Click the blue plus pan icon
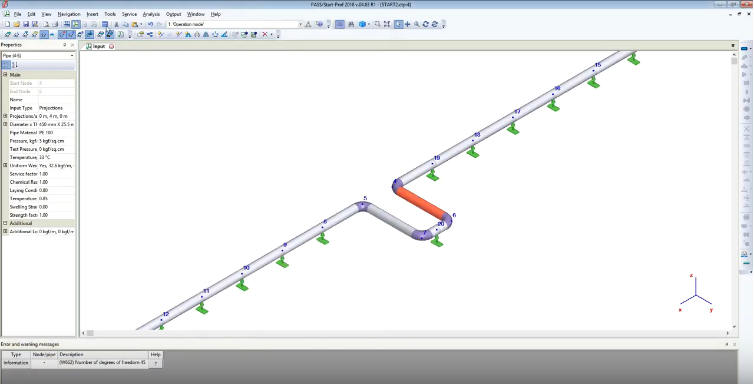 click(407, 24)
